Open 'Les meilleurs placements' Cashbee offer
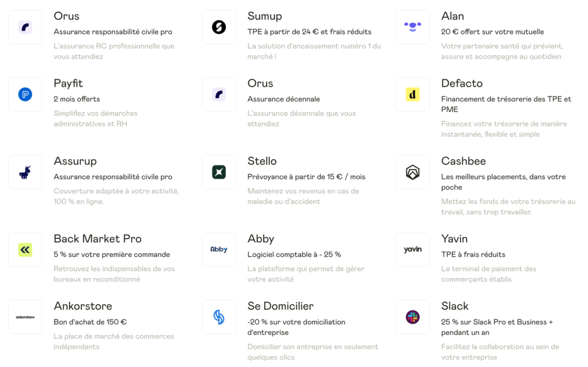This screenshot has width=588, height=367. pyautogui.click(x=503, y=177)
